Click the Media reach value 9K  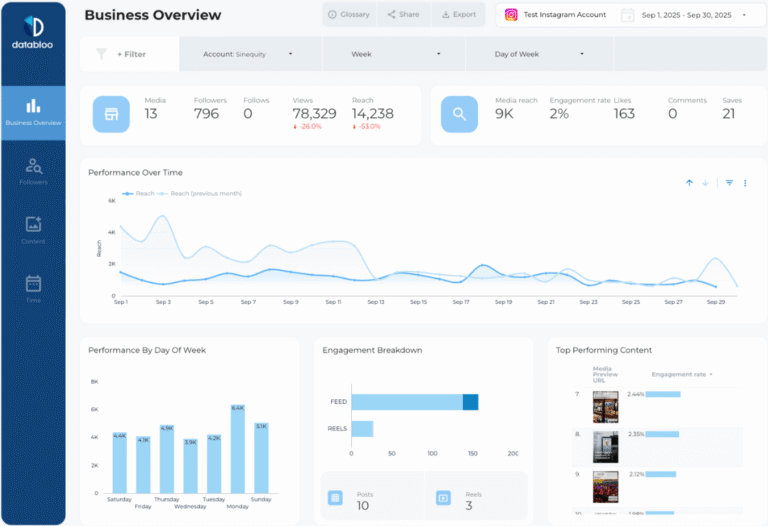point(504,114)
